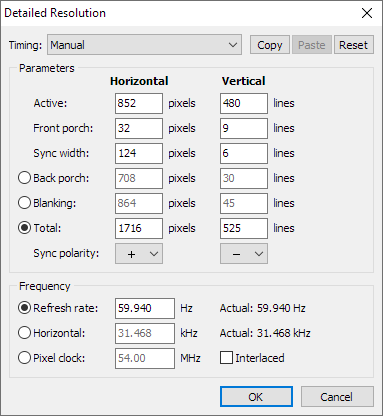Choose the Refresh rate radio option
Viewport: 383px width, 416px height.
[x=24, y=308]
